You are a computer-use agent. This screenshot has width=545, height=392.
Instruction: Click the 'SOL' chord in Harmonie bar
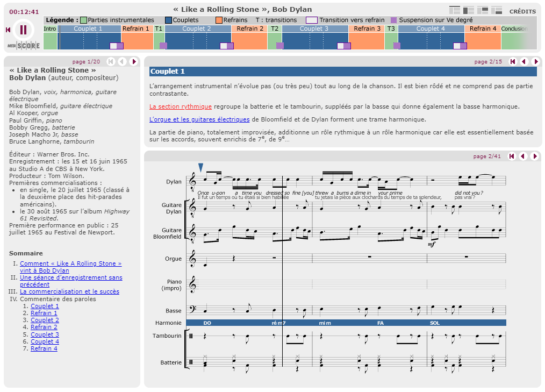(435, 323)
